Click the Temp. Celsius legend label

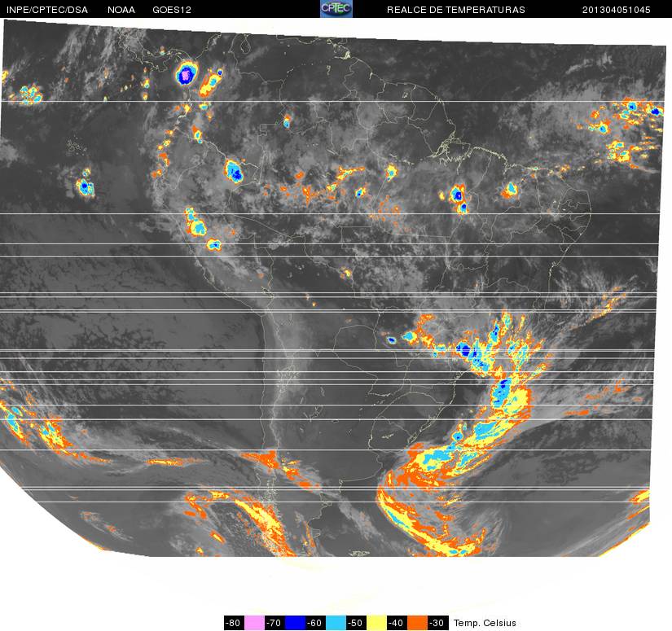(x=485, y=623)
